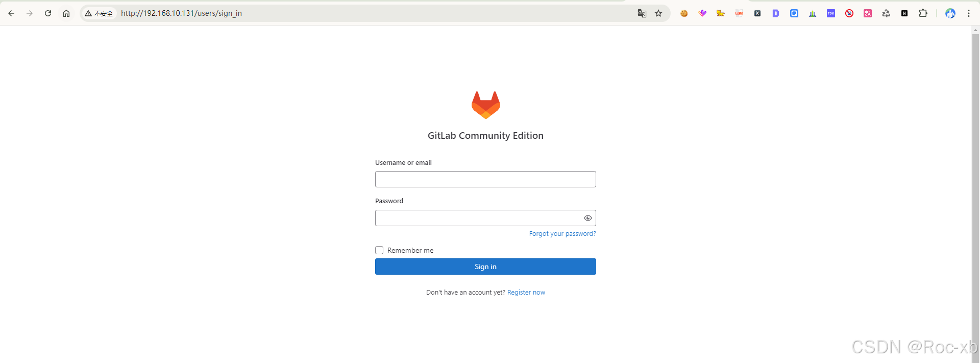Open the purple D extension icon
The image size is (980, 363).
(776, 13)
